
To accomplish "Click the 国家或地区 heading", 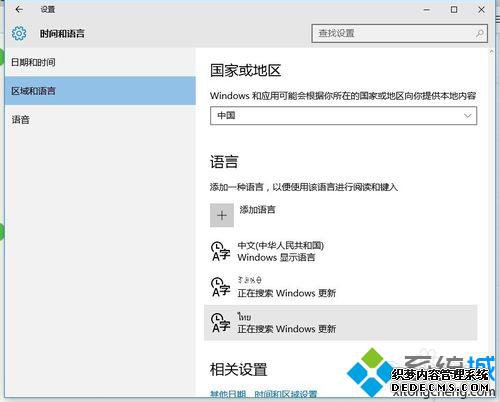I will point(245,71).
